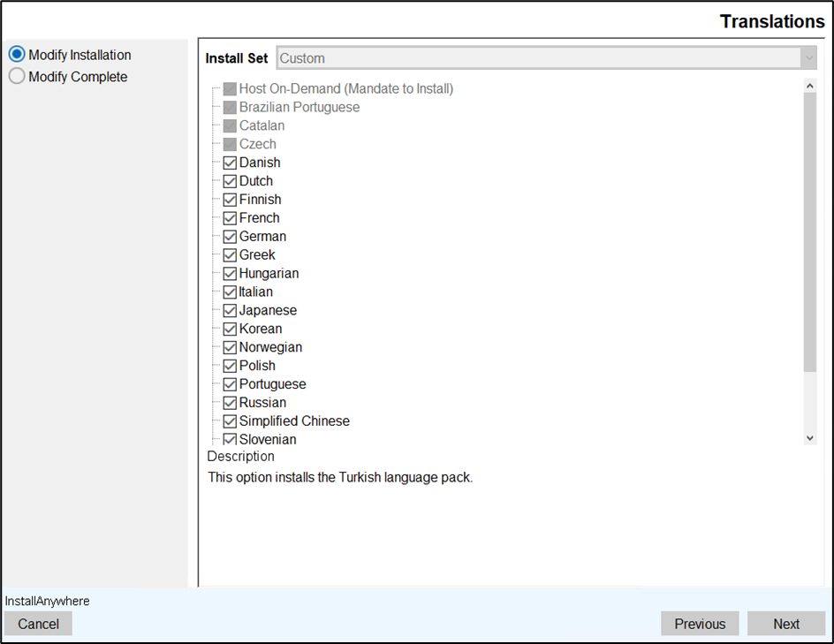834x644 pixels.
Task: Disable the German translation checkbox
Action: tap(230, 237)
